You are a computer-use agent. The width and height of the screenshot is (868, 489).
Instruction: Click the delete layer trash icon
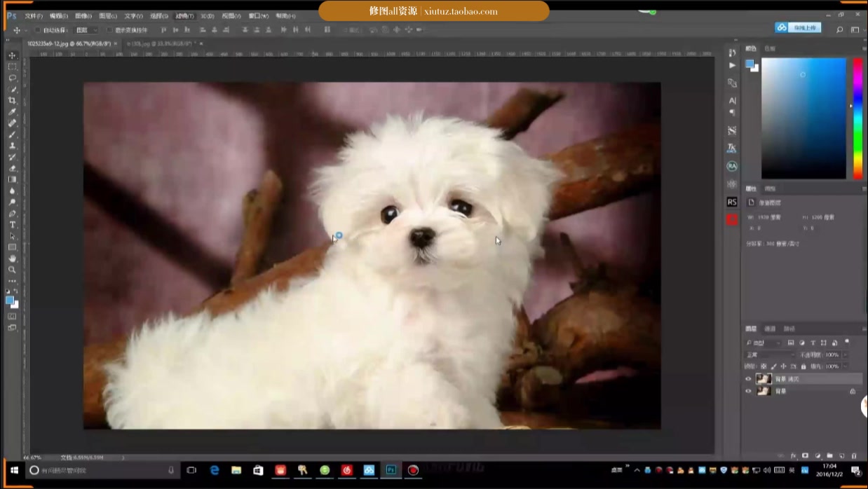pos(854,456)
